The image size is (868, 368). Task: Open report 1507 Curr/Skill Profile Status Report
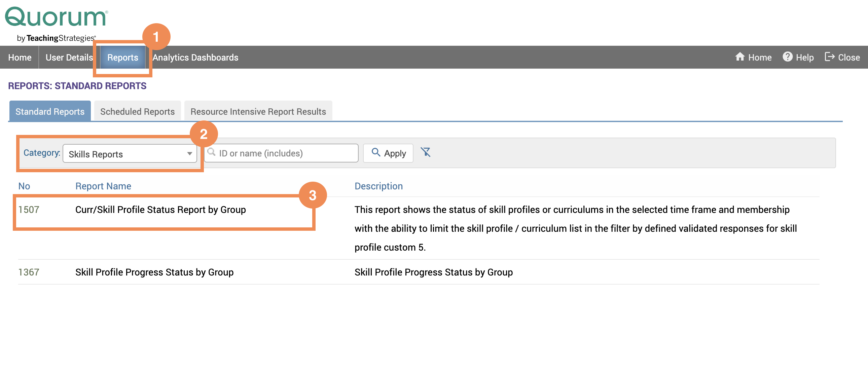point(160,209)
